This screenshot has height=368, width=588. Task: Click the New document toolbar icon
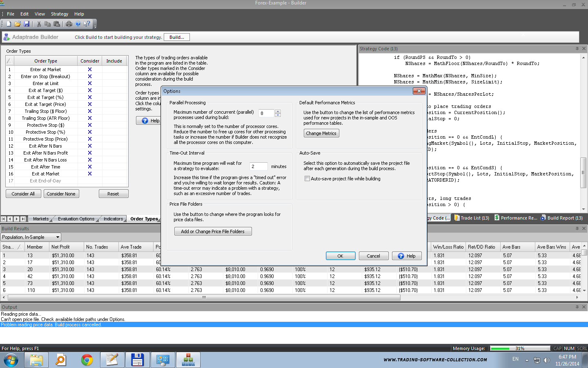(x=9, y=24)
